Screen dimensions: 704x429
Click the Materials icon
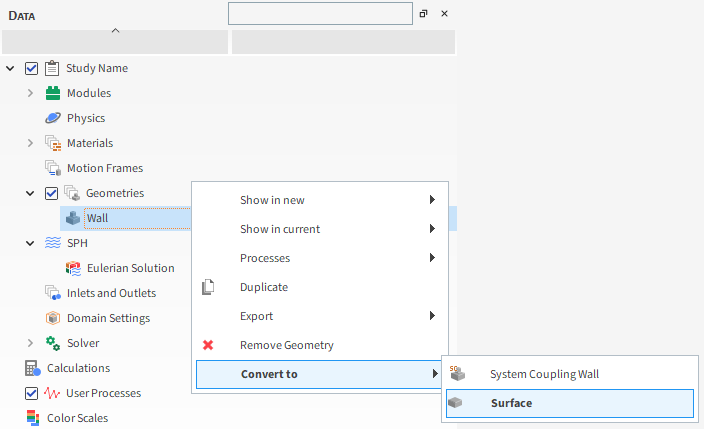pyautogui.click(x=53, y=143)
